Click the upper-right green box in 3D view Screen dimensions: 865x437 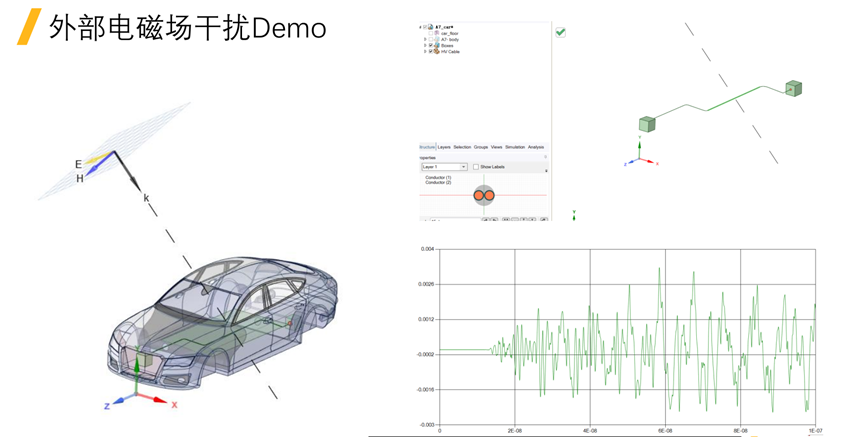tap(794, 88)
